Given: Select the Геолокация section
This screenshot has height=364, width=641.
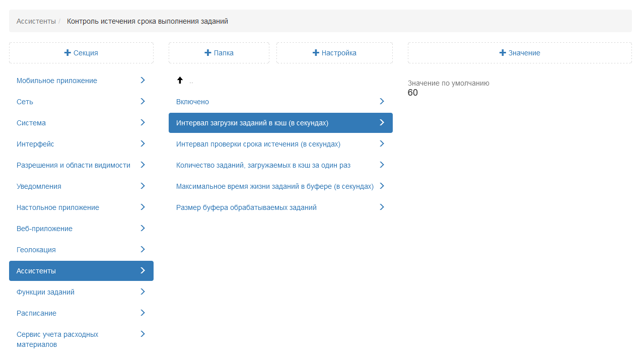Looking at the screenshot, I should (36, 250).
